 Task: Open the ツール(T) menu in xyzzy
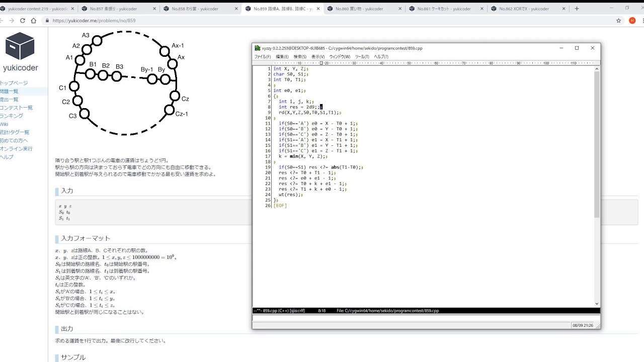362,57
